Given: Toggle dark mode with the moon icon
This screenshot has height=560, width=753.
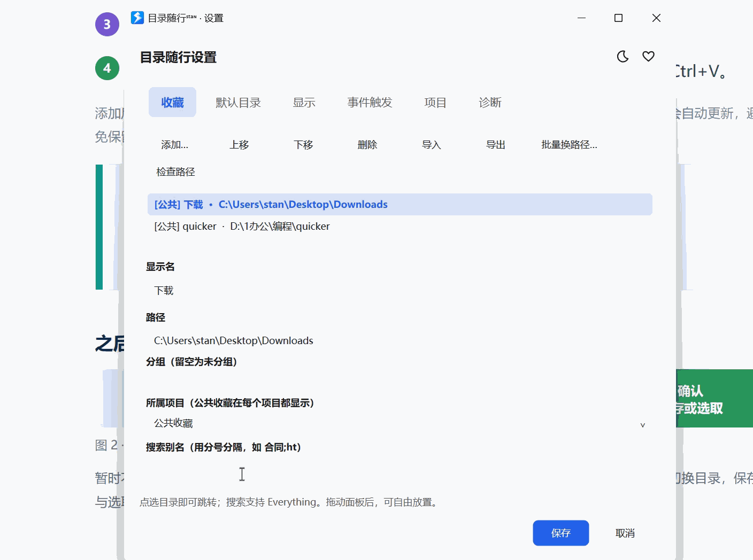Looking at the screenshot, I should [623, 57].
